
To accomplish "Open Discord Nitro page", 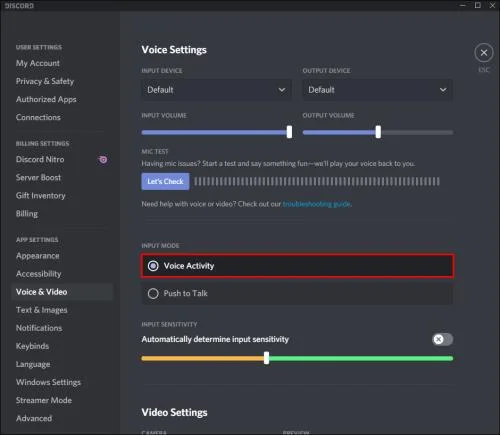I will coord(40,159).
